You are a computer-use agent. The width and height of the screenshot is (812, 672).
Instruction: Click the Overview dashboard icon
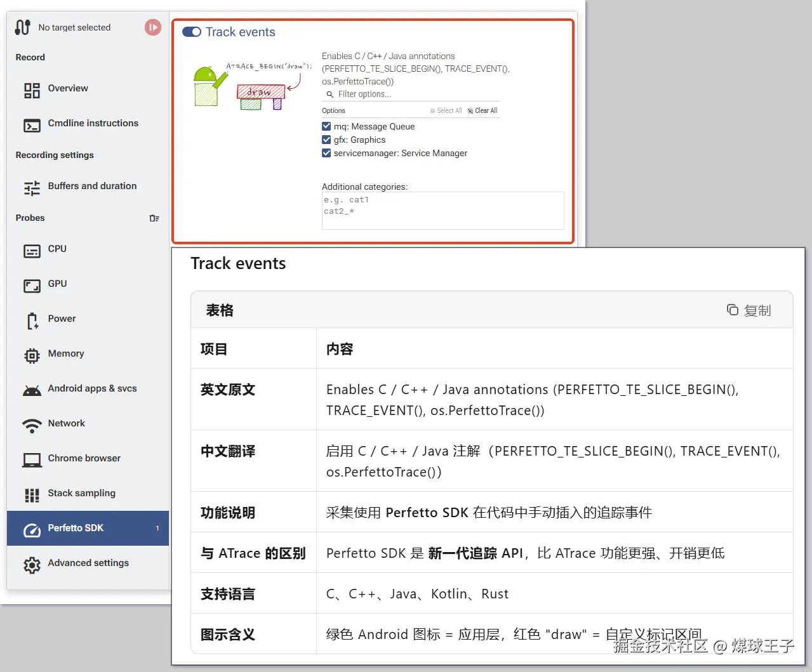coord(32,91)
